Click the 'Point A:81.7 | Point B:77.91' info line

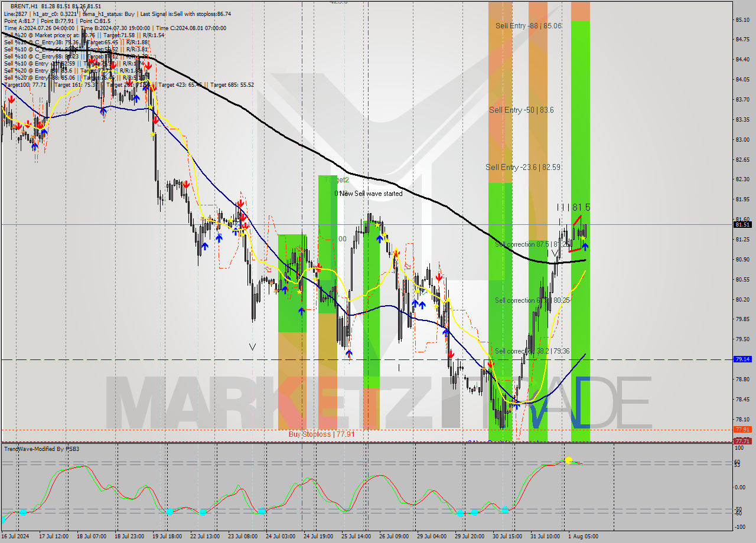57,21
